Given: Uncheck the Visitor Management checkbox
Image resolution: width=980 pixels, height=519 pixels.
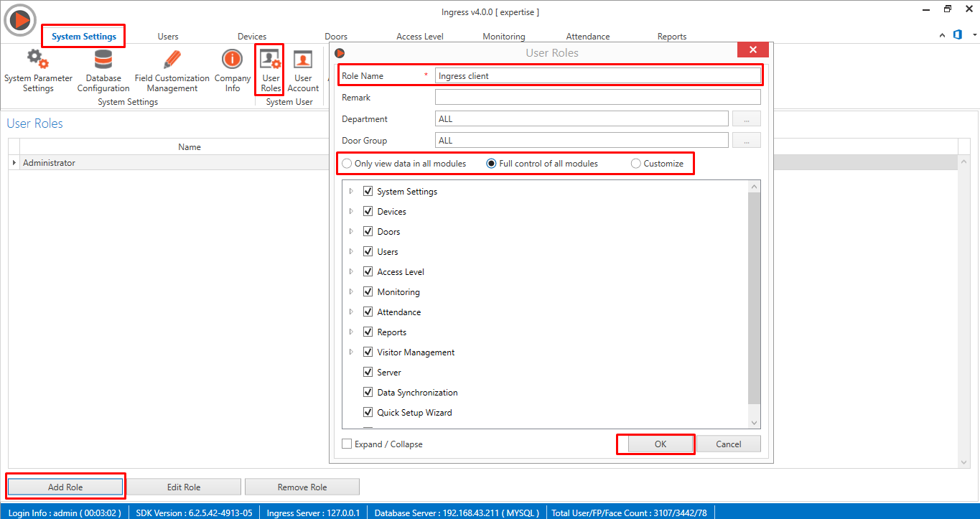Looking at the screenshot, I should click(368, 352).
